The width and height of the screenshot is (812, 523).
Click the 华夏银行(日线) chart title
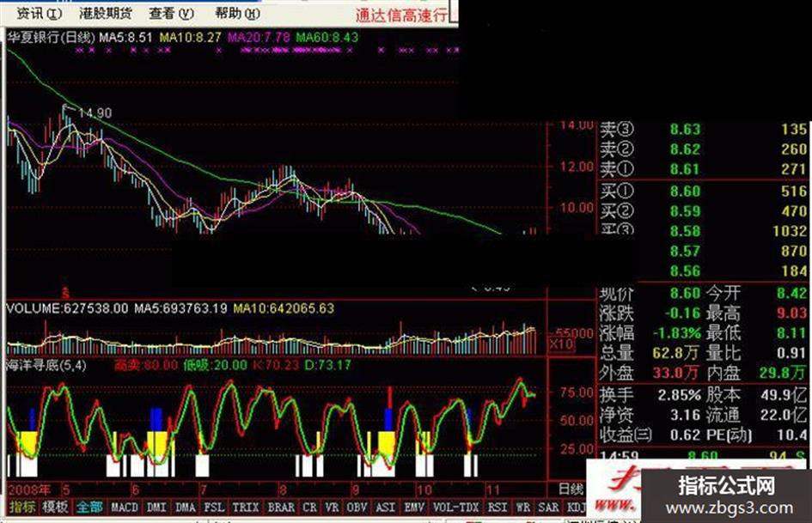(51, 37)
